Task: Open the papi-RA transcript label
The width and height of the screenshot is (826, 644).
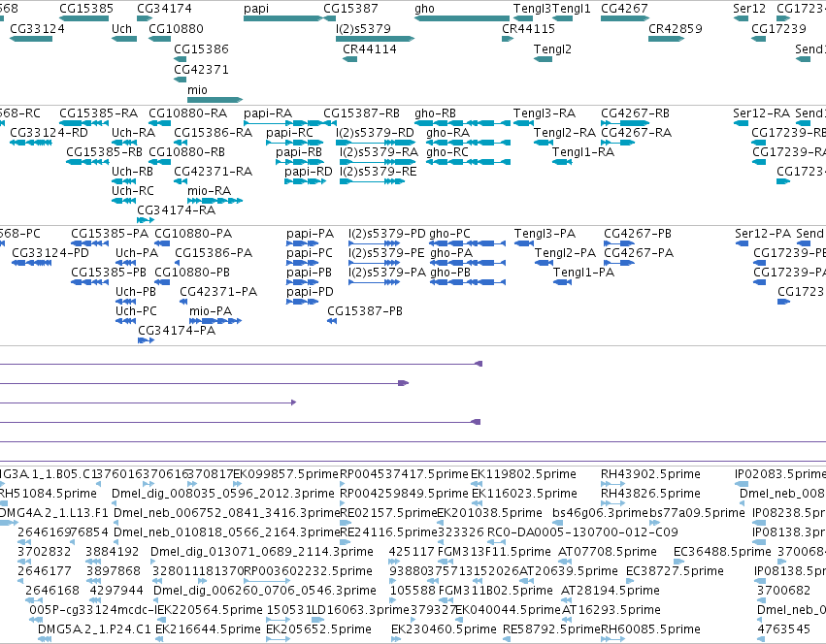Action: coord(268,113)
